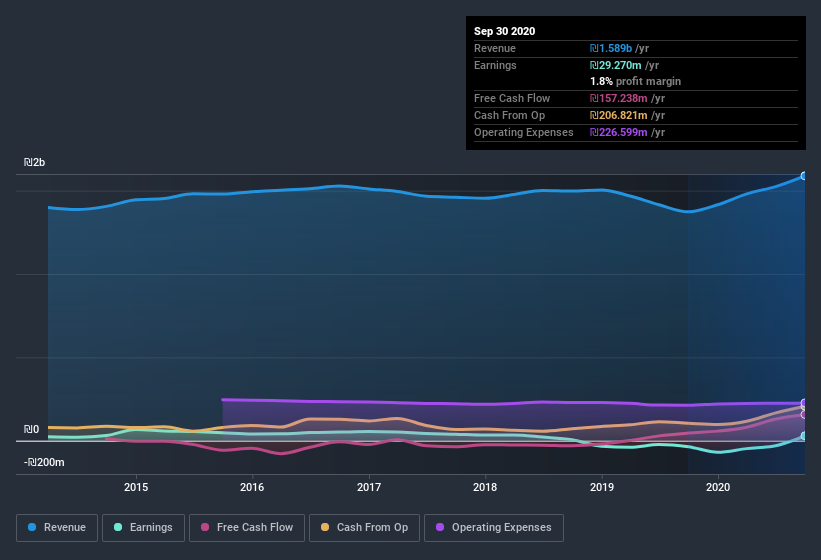Click the blue Revenue legend dot
Image resolution: width=821 pixels, height=560 pixels.
[x=33, y=527]
